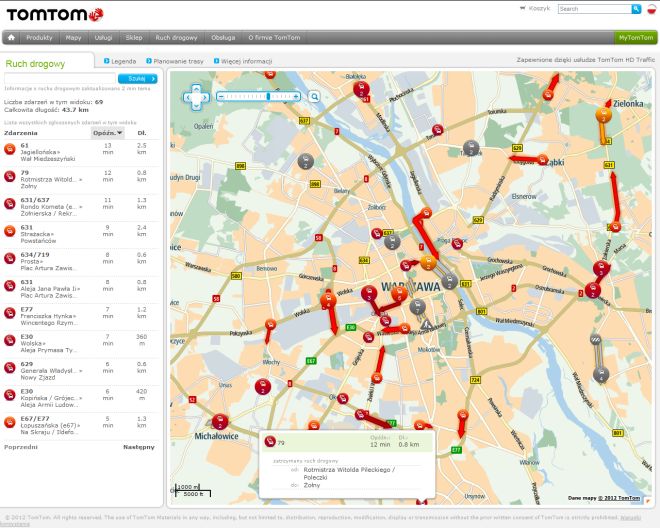The height and width of the screenshot is (528, 660).
Task: Click the TomTom logo
Action: pyautogui.click(x=55, y=14)
